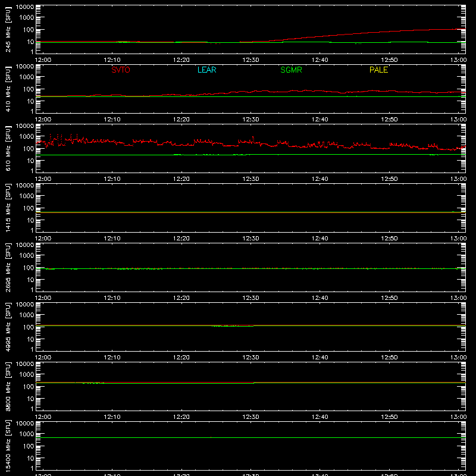Click the 12:10 time label below 2695 MHz plot
The image size is (476, 476).
point(112,298)
